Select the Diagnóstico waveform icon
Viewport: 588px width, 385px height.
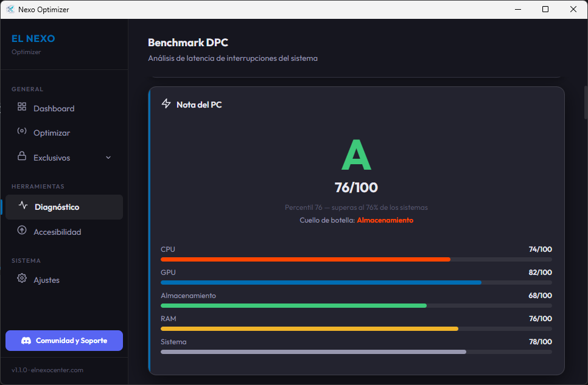(x=22, y=207)
